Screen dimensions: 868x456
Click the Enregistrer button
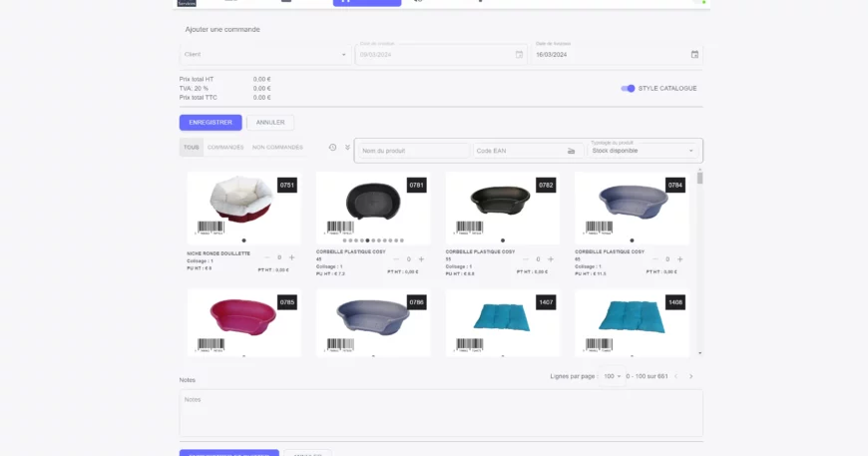tap(211, 123)
